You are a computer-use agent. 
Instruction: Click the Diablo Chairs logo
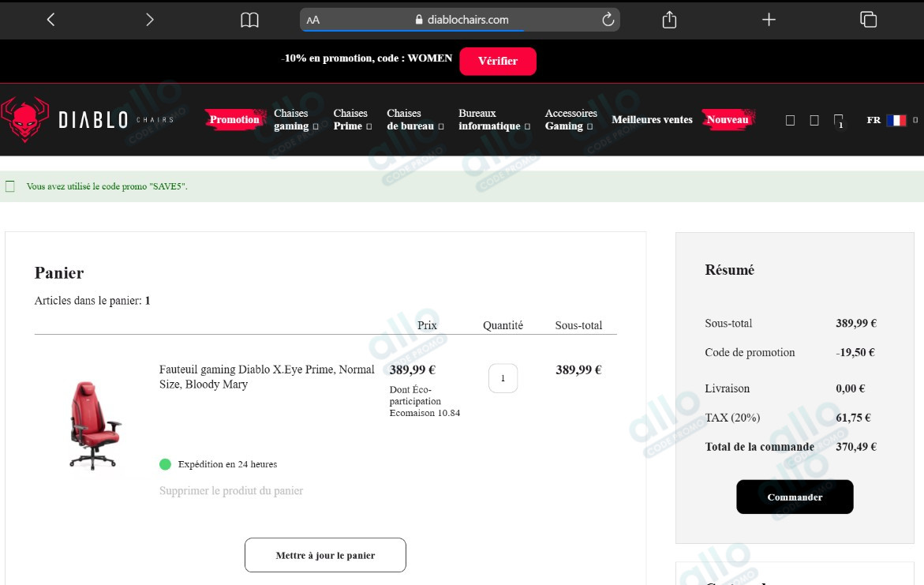tap(87, 120)
